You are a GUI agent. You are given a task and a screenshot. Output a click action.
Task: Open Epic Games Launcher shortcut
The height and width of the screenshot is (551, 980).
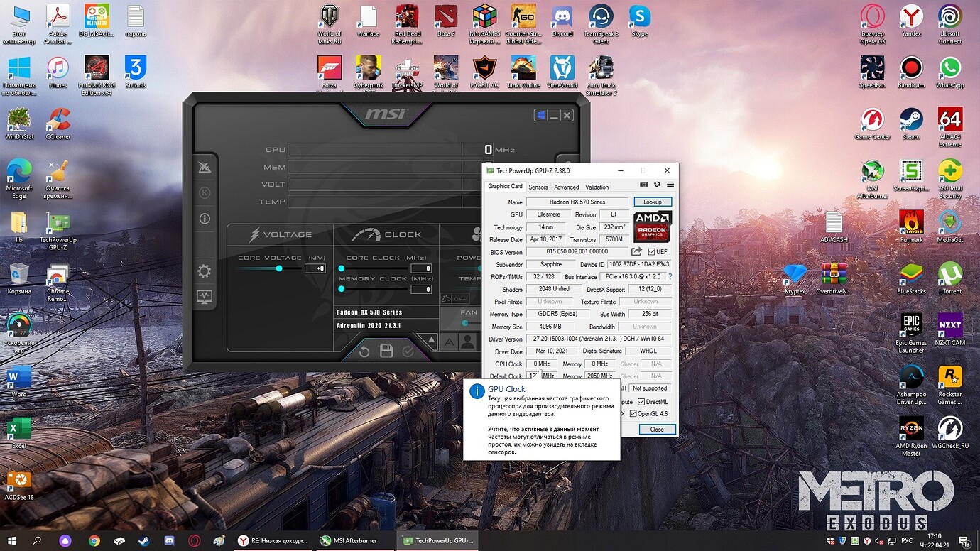[x=911, y=333]
